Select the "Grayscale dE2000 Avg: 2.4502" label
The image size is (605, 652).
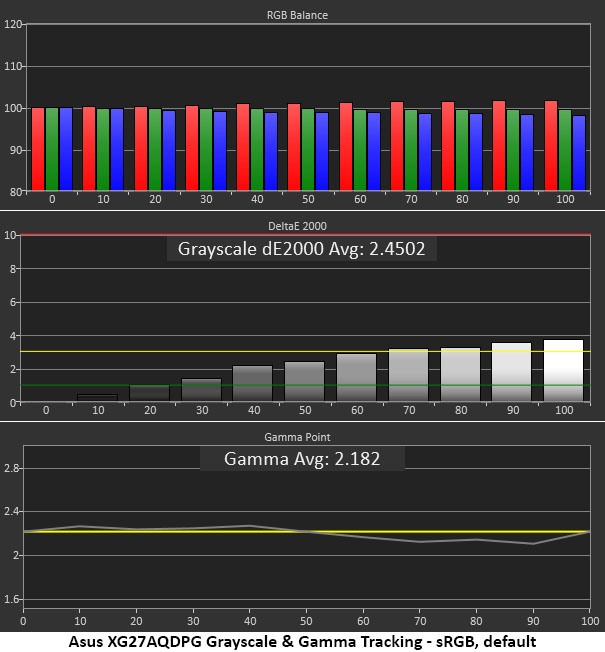[301, 249]
